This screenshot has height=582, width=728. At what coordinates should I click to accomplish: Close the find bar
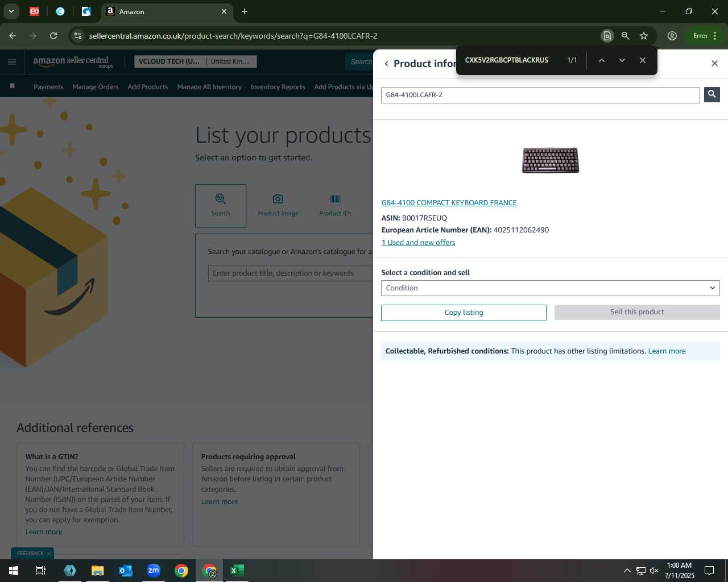click(x=643, y=60)
